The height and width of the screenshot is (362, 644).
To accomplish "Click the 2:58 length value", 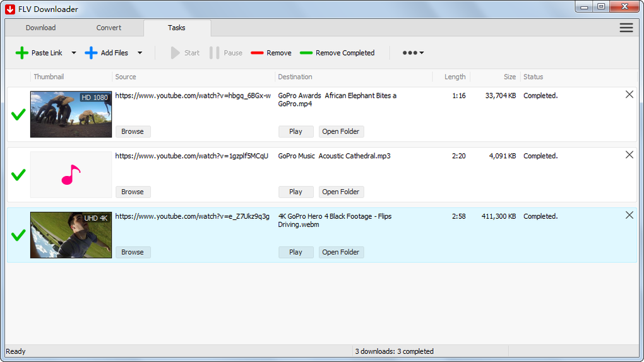I will (x=459, y=216).
